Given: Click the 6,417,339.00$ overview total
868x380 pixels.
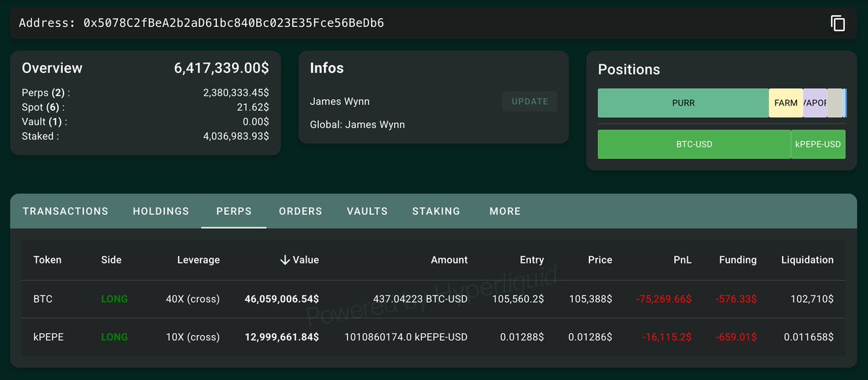Looking at the screenshot, I should pyautogui.click(x=221, y=68).
